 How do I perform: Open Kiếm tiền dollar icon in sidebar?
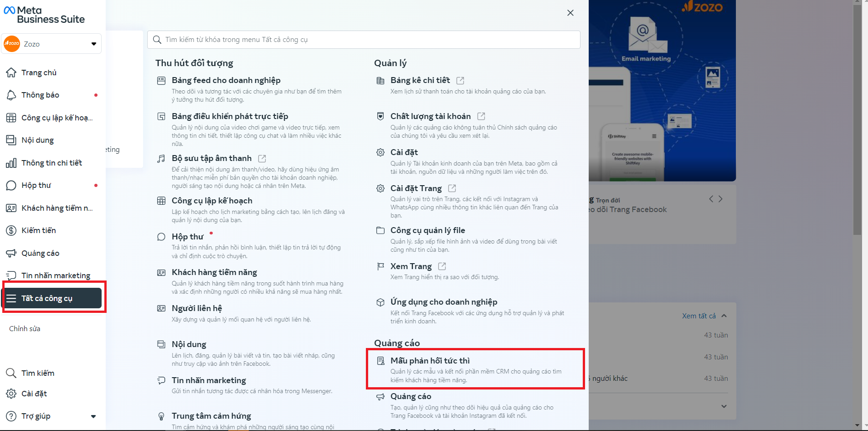[x=11, y=230]
